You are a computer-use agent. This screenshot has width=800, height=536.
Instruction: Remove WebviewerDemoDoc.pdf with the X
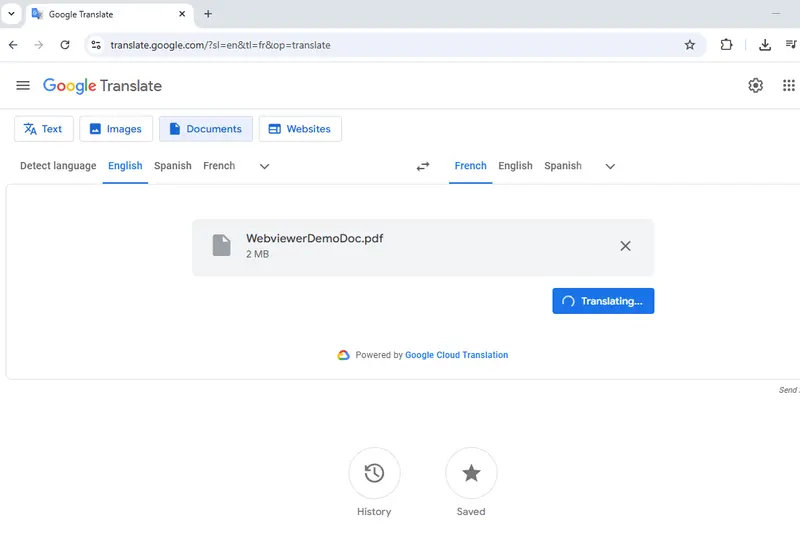[626, 246]
